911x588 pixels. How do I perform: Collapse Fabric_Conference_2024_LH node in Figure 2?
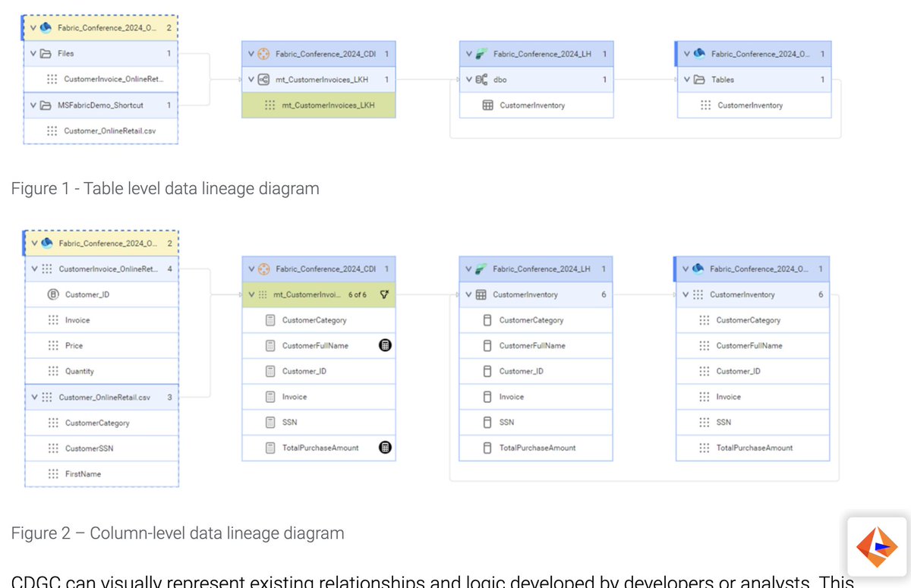tap(469, 269)
